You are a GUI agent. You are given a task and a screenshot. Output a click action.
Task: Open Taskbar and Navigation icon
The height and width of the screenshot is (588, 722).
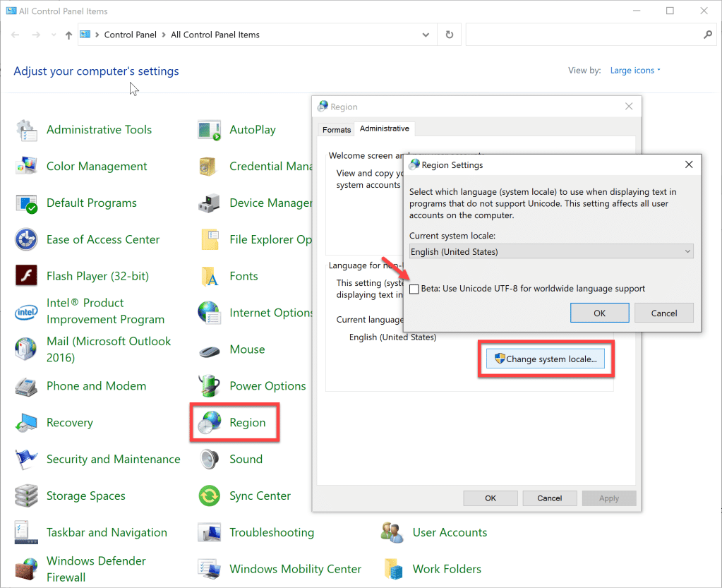tap(26, 532)
